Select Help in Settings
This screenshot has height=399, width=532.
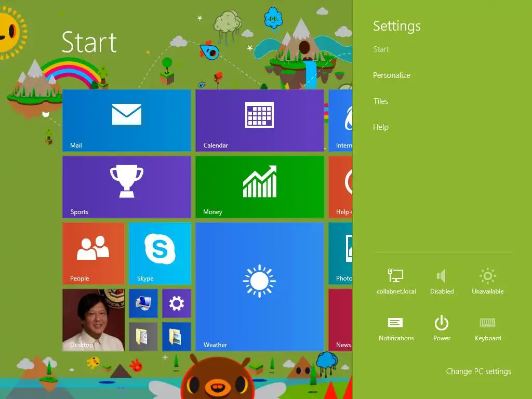pyautogui.click(x=381, y=127)
